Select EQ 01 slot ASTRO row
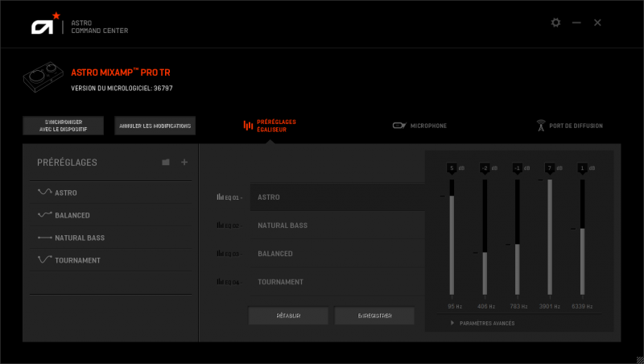Viewport: 644px width, 364px height. point(337,197)
